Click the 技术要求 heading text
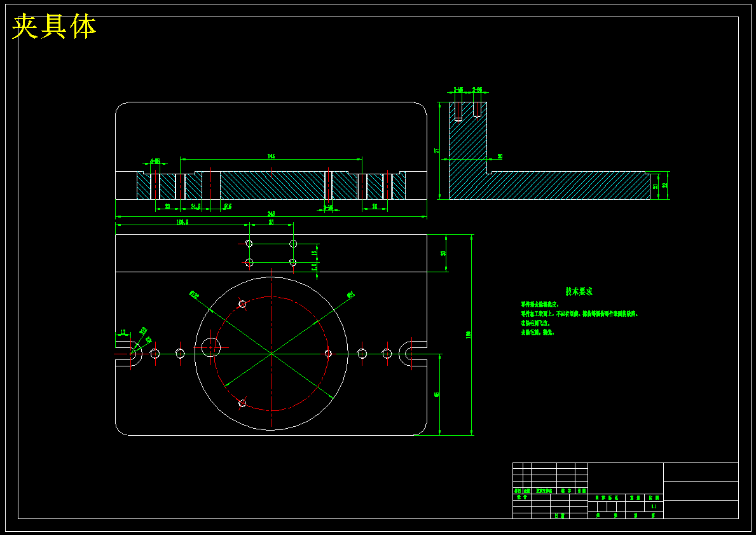Image resolution: width=756 pixels, height=535 pixels. (579, 291)
